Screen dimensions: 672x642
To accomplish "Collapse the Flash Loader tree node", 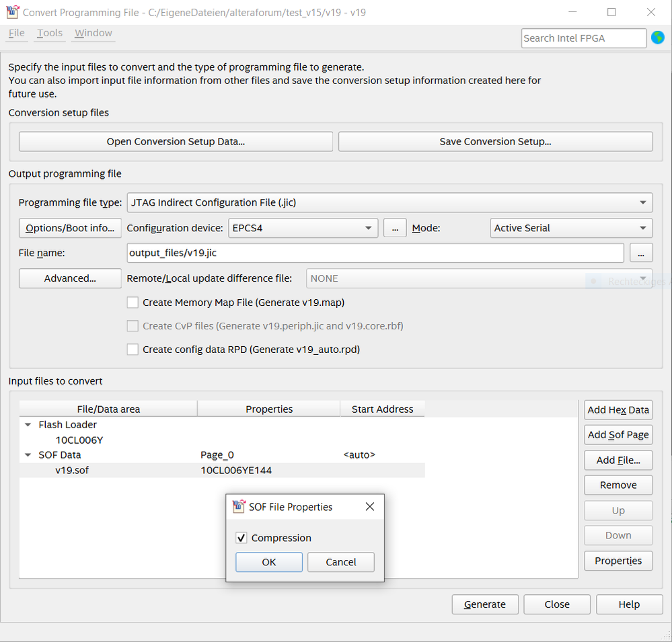I will pos(28,424).
